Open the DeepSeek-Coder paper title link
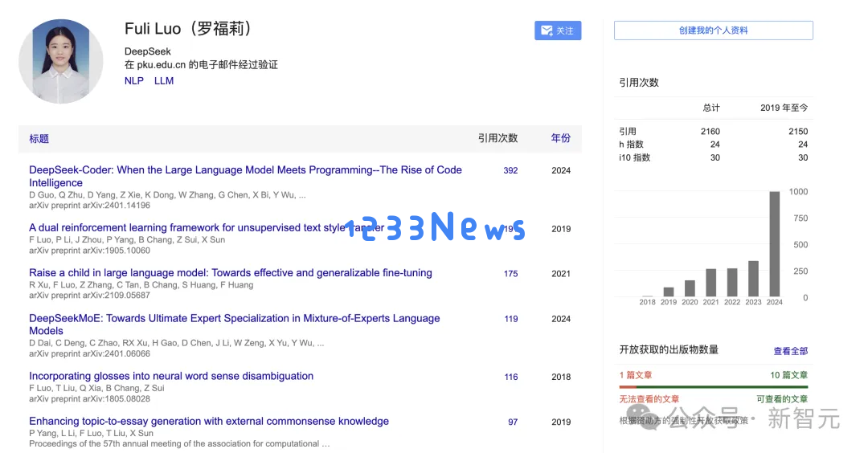The image size is (868, 453). (x=245, y=177)
